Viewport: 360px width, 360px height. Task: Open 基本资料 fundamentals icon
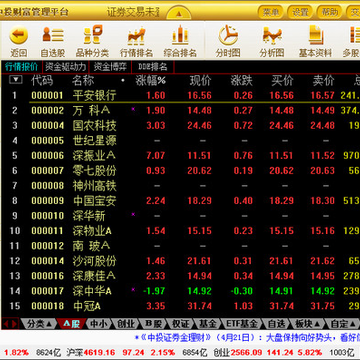(316, 35)
